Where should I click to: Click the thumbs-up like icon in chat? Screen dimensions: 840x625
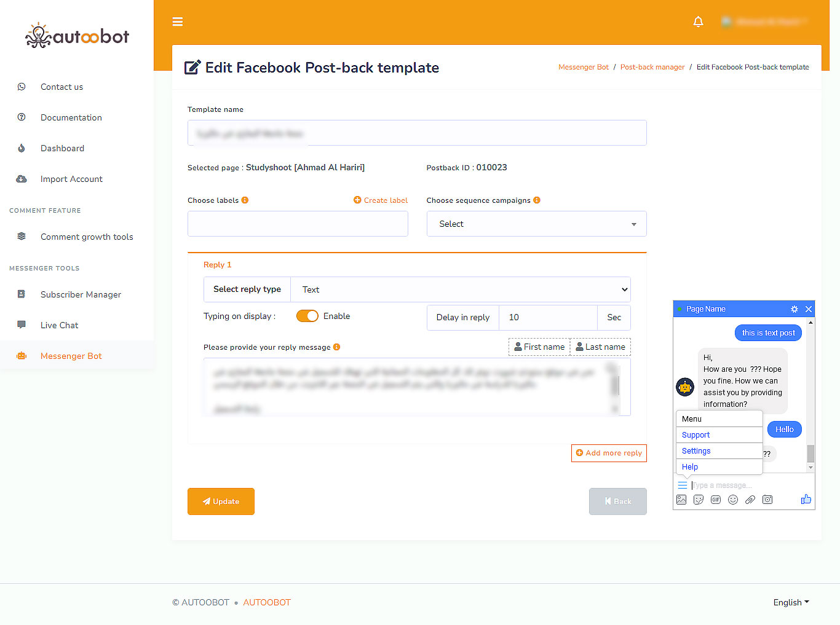[806, 500]
